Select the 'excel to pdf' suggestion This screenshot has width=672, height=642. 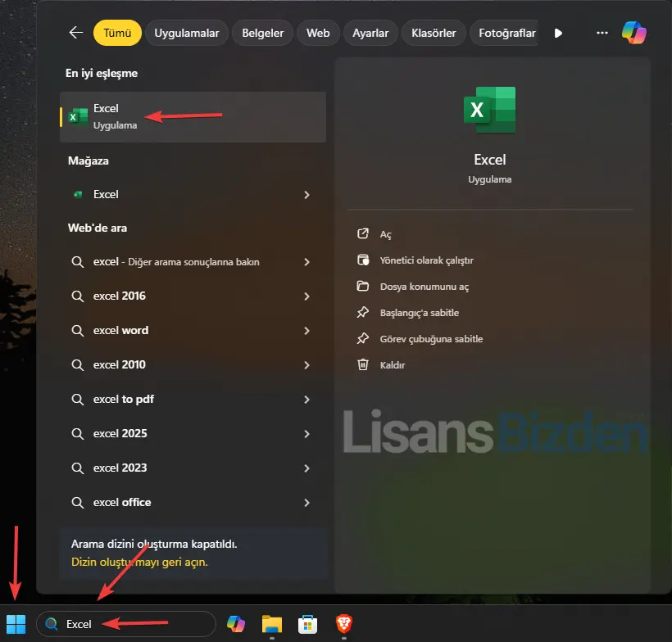pyautogui.click(x=193, y=399)
